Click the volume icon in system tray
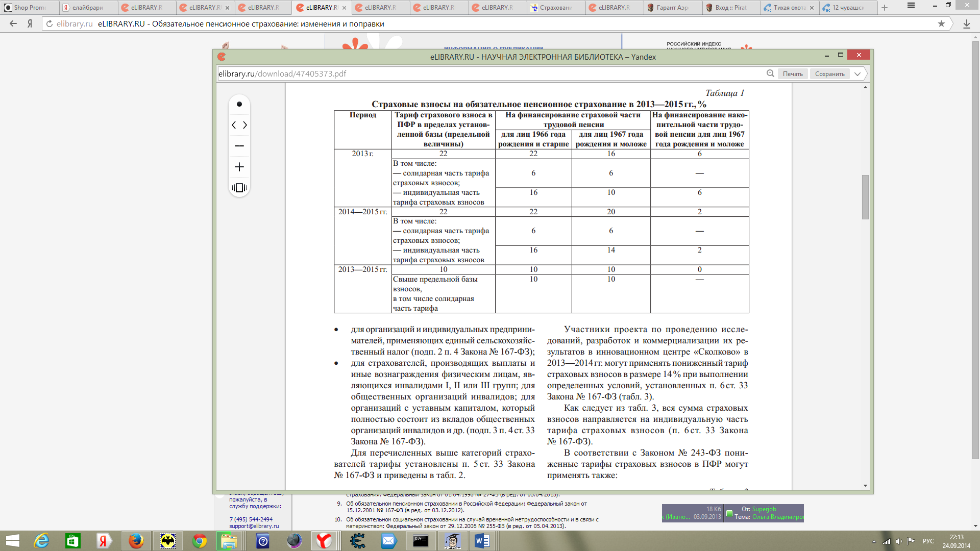980x551 pixels. [899, 541]
